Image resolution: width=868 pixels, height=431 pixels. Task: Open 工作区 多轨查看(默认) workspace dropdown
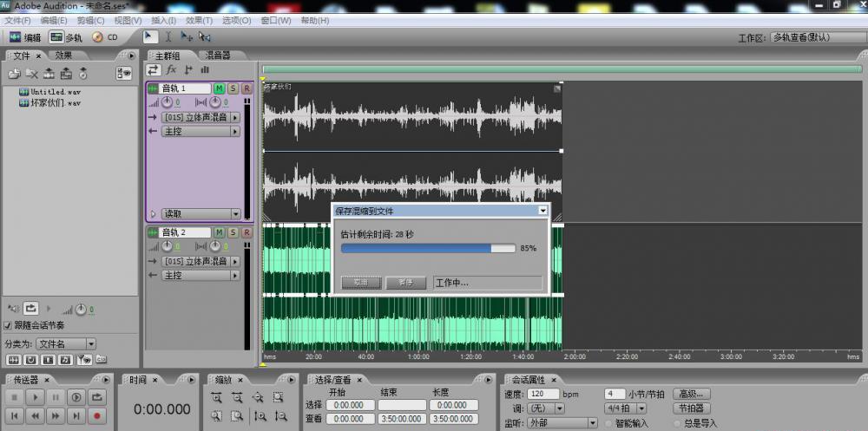(x=817, y=37)
